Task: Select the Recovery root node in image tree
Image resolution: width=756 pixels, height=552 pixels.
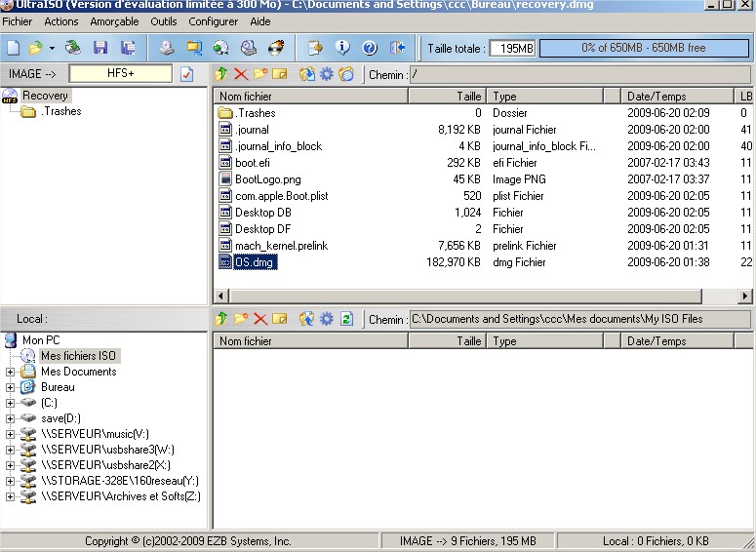Action: 45,96
